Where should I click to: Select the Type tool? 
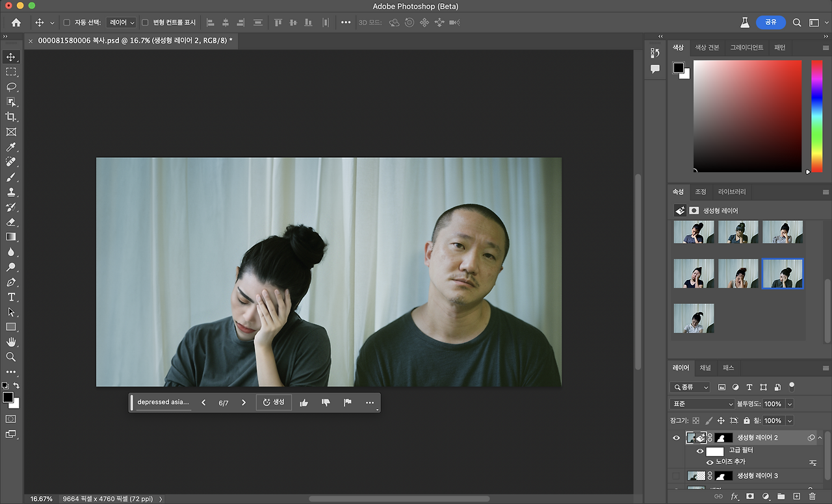[x=11, y=297]
